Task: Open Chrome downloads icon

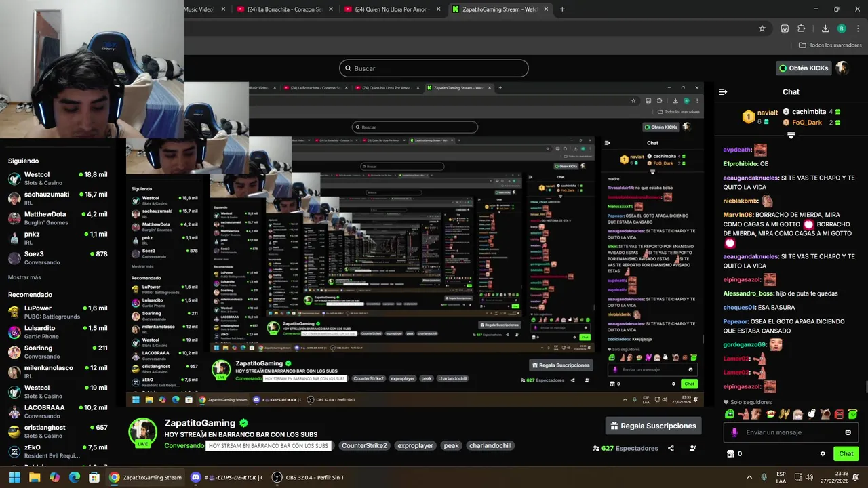Action: [825, 28]
